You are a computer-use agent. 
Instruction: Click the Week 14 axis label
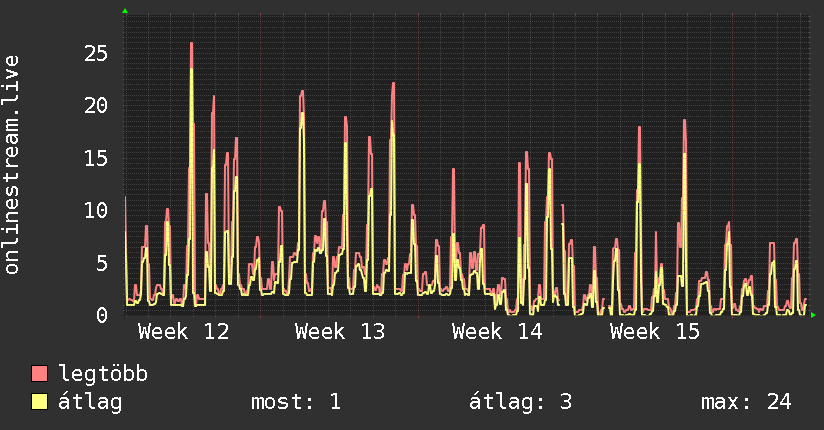click(x=497, y=332)
